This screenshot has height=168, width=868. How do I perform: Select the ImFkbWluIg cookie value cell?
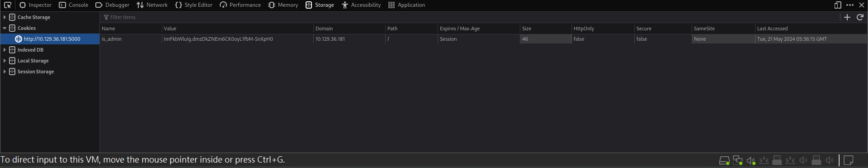[237, 39]
